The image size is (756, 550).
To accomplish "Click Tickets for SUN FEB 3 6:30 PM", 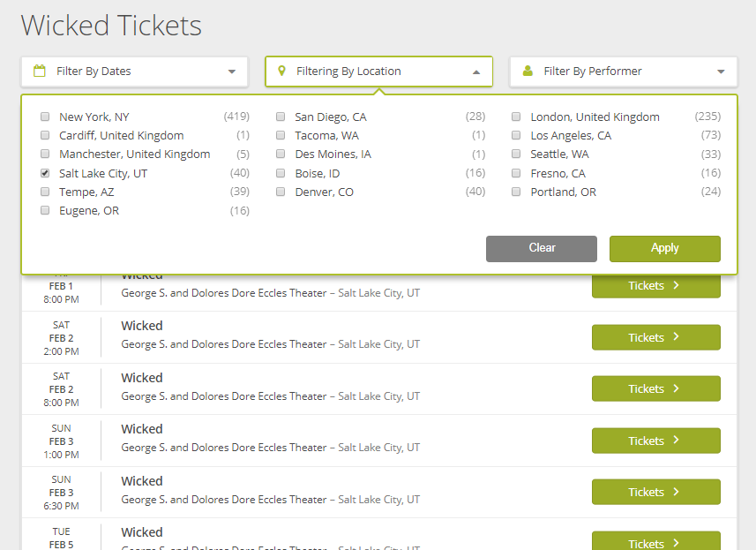I will coord(656,492).
